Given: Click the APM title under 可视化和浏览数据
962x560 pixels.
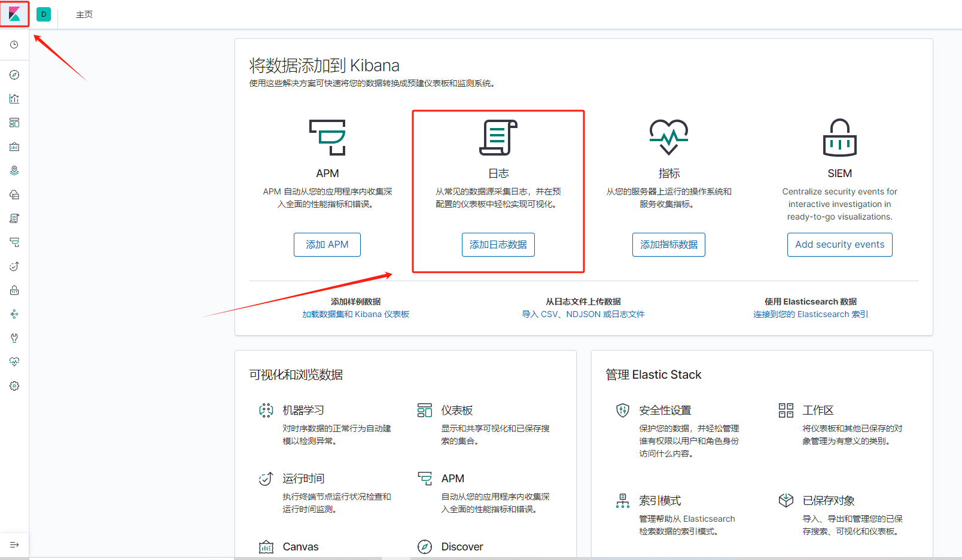Looking at the screenshot, I should point(453,479).
